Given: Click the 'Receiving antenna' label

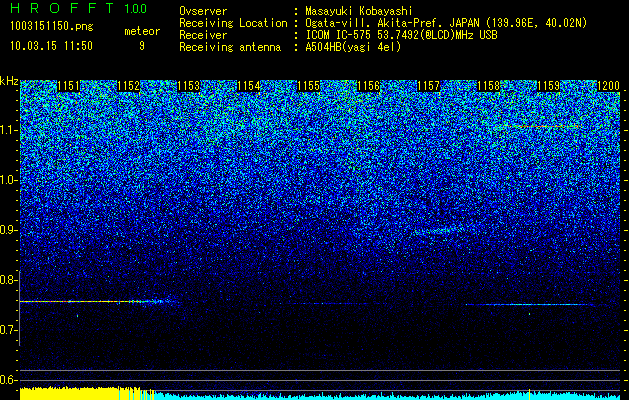Looking at the screenshot, I should (230, 47).
